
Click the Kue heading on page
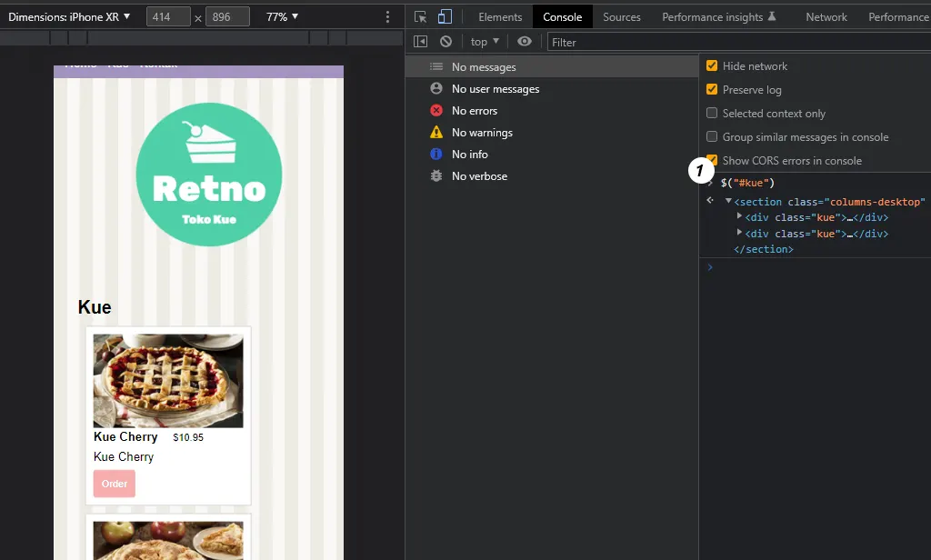click(95, 307)
